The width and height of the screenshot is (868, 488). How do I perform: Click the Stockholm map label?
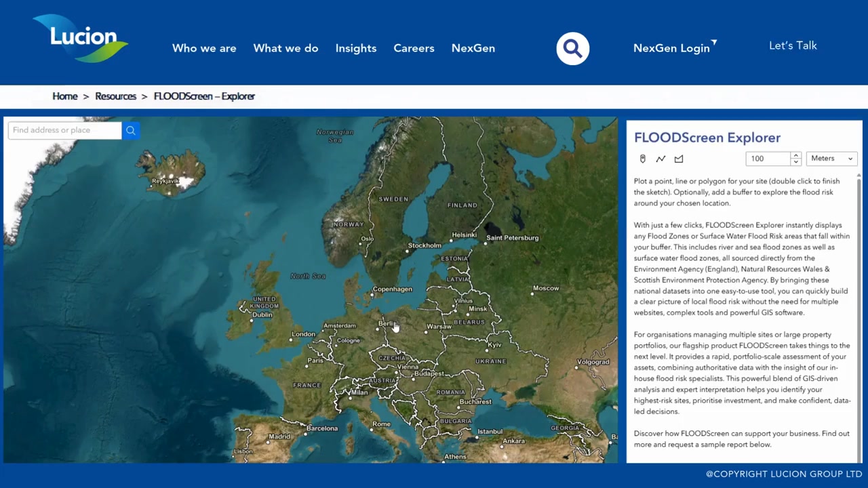tap(425, 245)
